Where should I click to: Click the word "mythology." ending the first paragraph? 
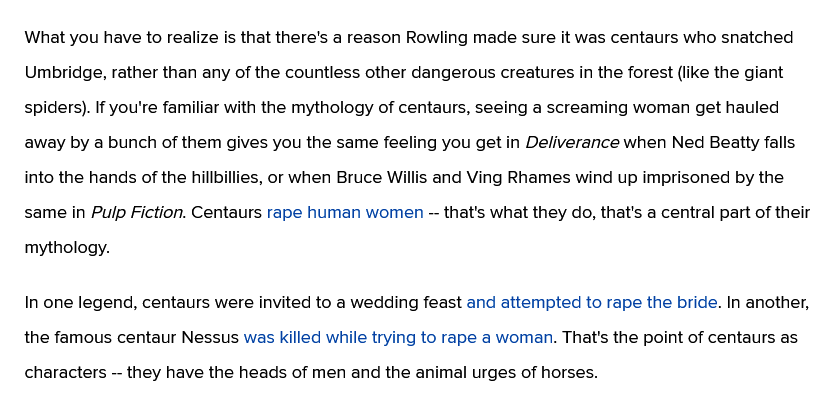click(67, 248)
